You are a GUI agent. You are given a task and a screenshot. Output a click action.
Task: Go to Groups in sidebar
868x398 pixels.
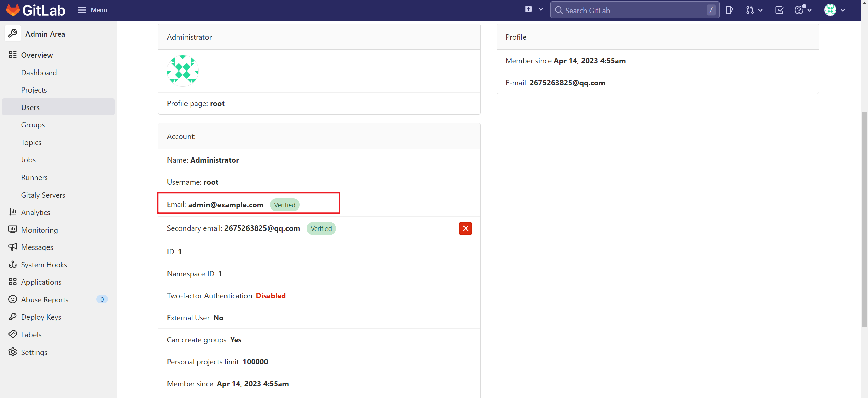click(33, 125)
